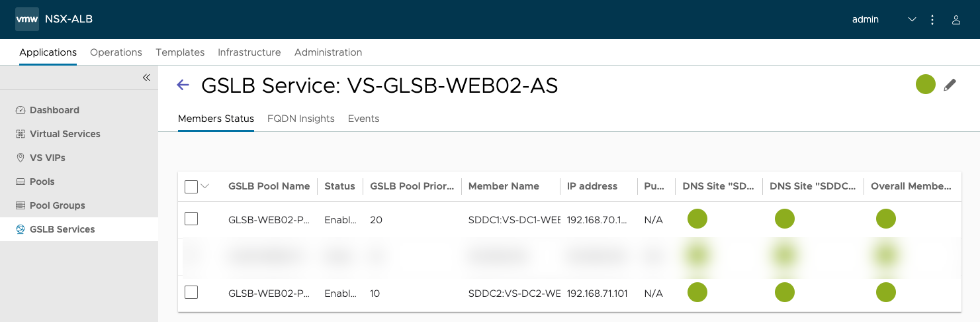The image size is (980, 322).
Task: Select the Members Status tab
Action: click(216, 119)
